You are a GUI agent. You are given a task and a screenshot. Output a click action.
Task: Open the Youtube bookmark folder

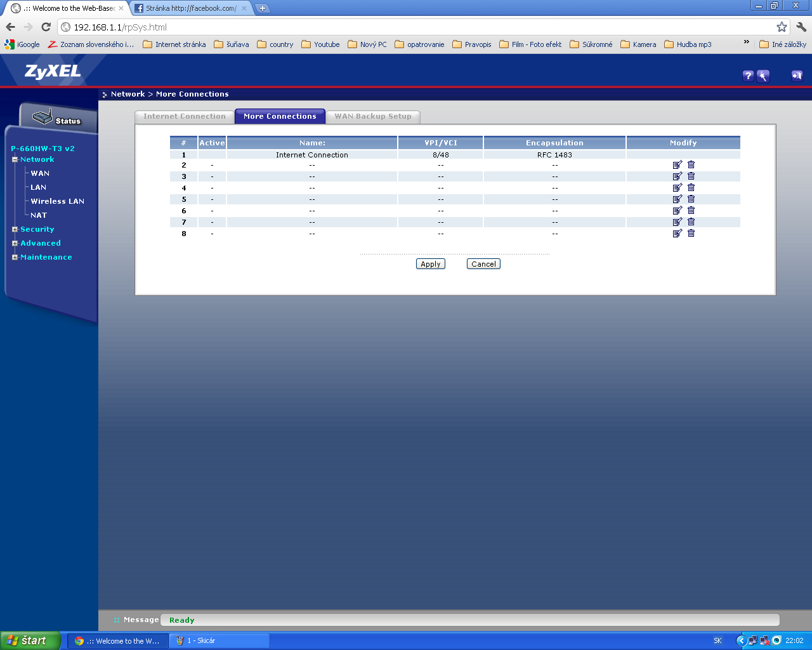[x=320, y=44]
